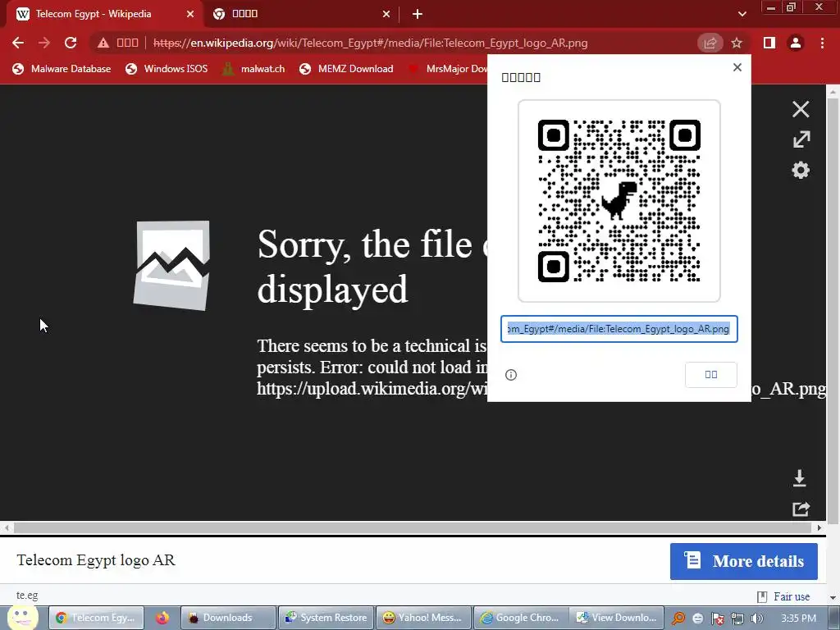Image resolution: width=840 pixels, height=630 pixels.
Task: Open the MrsMajor Download bookmark
Action: pyautogui.click(x=447, y=69)
